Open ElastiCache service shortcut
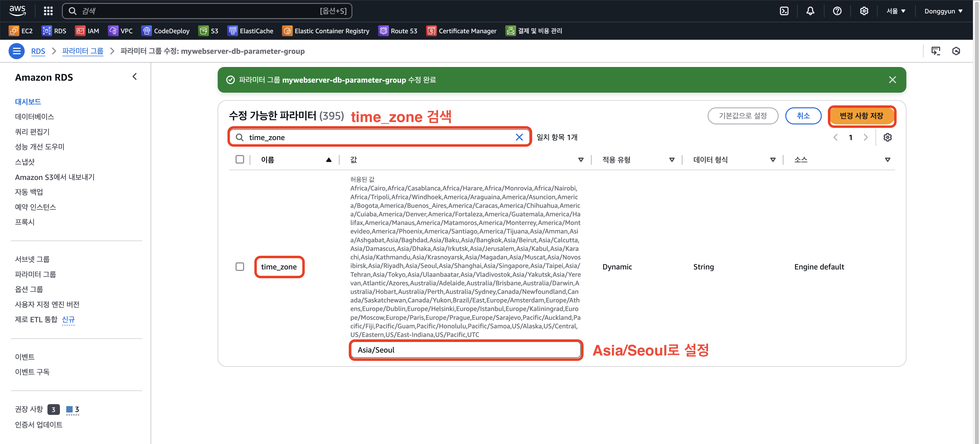980x444 pixels. pyautogui.click(x=250, y=31)
